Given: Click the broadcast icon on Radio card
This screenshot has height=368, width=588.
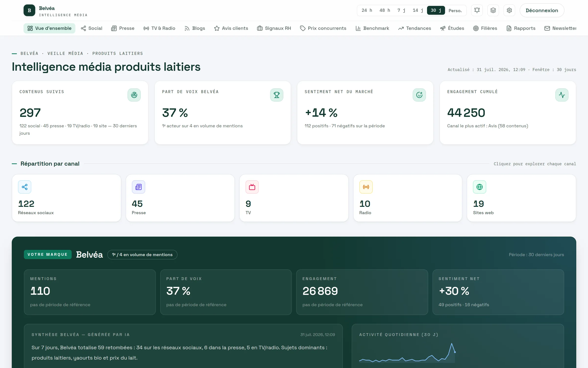Looking at the screenshot, I should [x=366, y=187].
